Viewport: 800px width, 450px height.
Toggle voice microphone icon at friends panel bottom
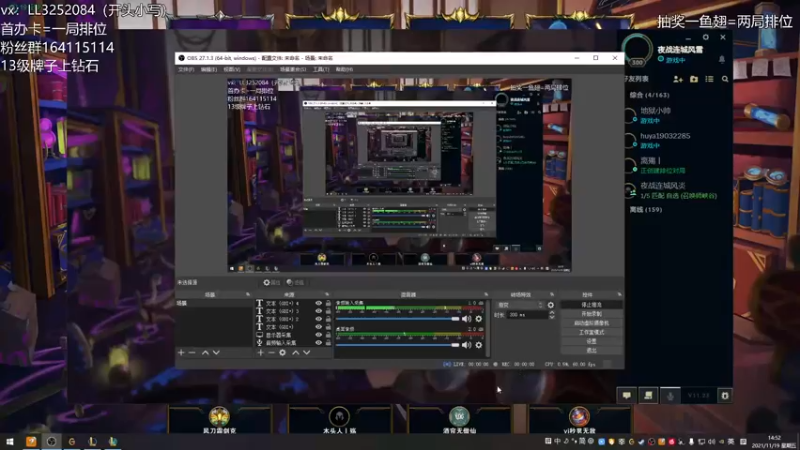tap(670, 395)
